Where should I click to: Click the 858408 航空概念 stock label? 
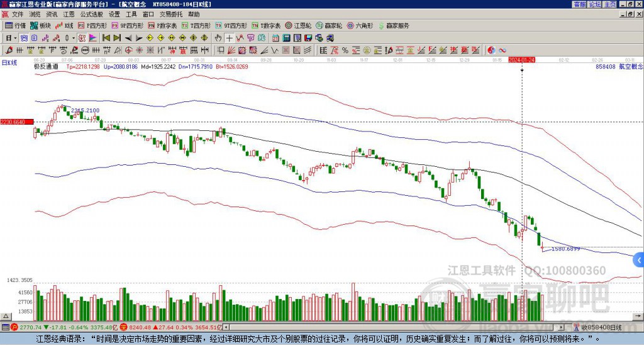coord(618,66)
